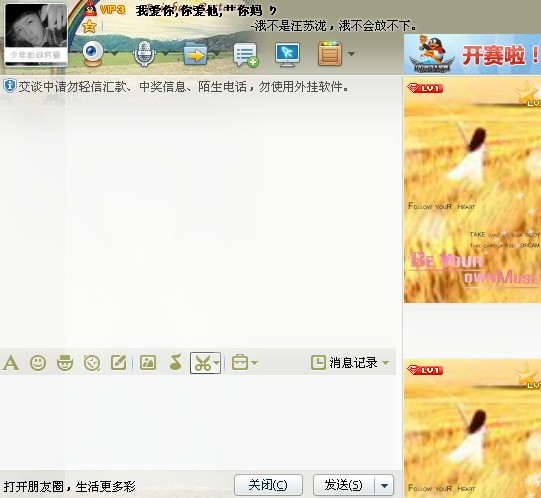541x498 pixels.
Task: Expand 消息记录 dropdown arrow
Action: [386, 363]
